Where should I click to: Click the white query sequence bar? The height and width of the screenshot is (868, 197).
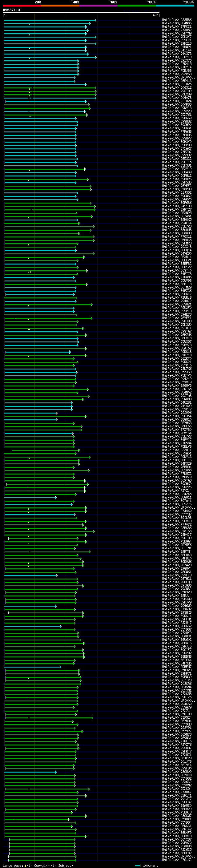pyautogui.click(x=81, y=13)
